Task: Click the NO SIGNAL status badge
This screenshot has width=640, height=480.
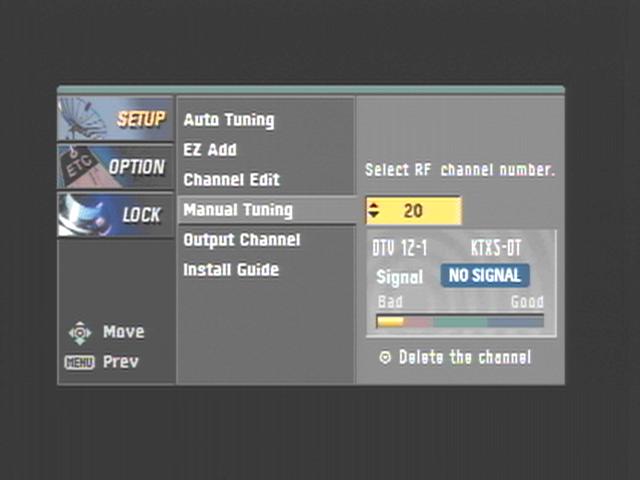Action: 485,275
